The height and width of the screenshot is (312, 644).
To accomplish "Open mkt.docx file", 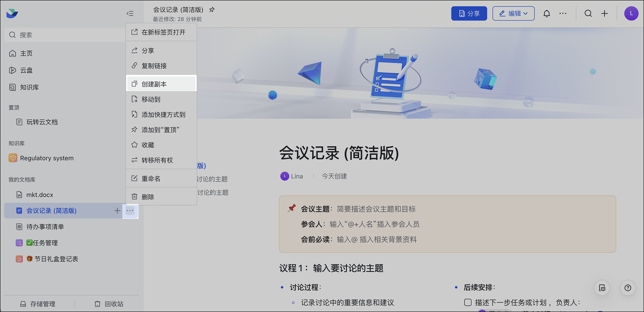I will (x=39, y=195).
